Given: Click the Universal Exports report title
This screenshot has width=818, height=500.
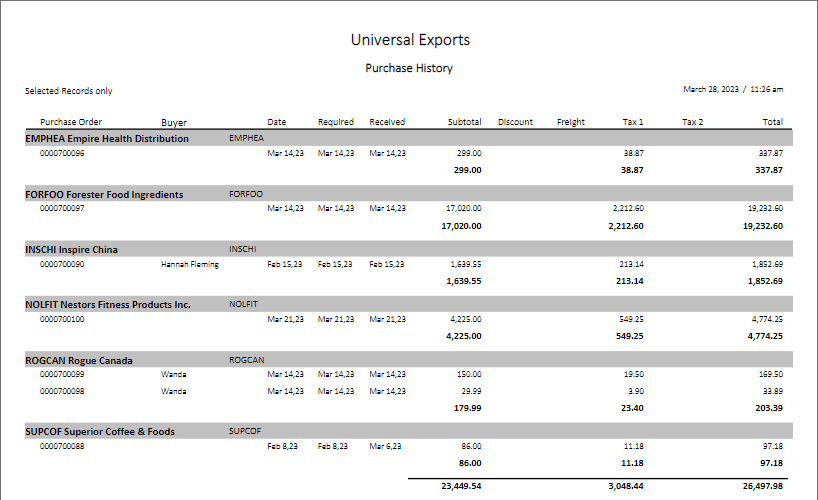Looking at the screenshot, I should point(410,40).
